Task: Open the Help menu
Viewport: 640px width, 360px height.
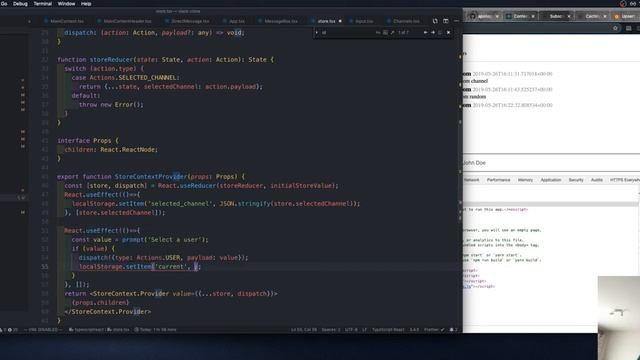Action: pyautogui.click(x=86, y=4)
